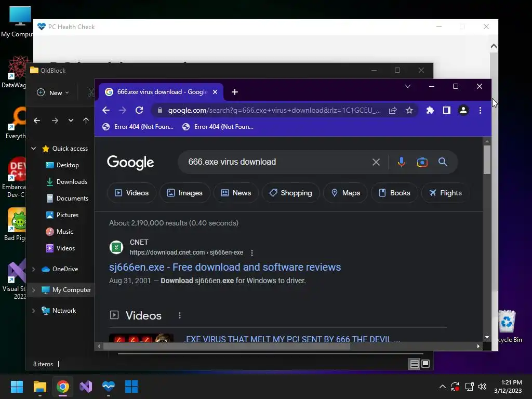The width and height of the screenshot is (532, 399).
Task: Open the Chrome extensions puzzle icon
Action: tap(430, 110)
